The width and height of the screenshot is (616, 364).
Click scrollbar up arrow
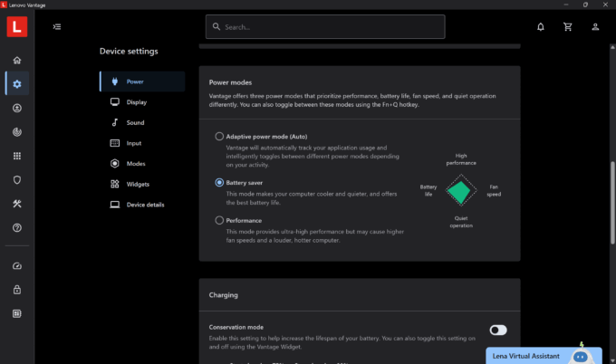612,47
